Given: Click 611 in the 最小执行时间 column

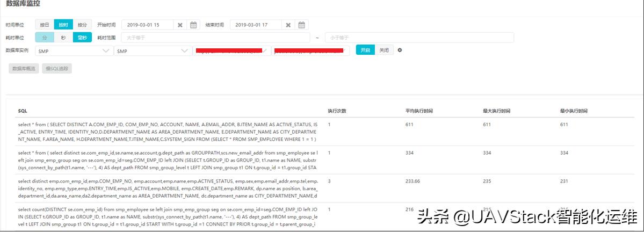Looking at the screenshot, I should coord(564,124).
